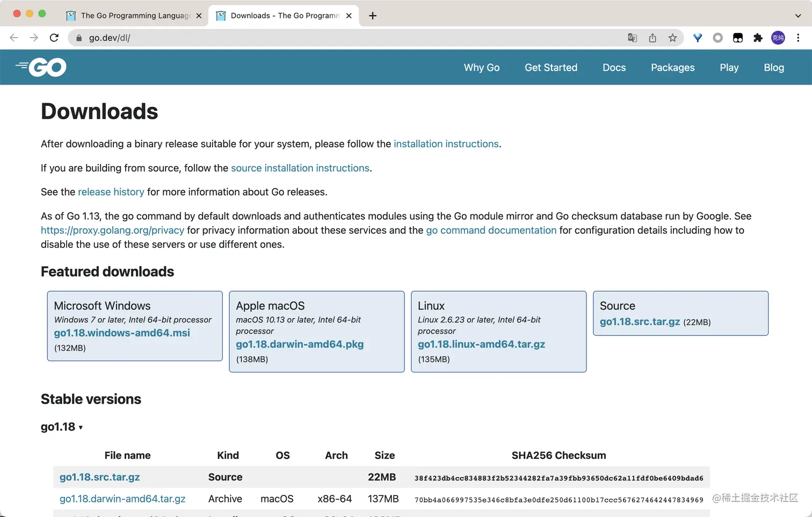Click the lock icon in address bar

click(x=79, y=38)
